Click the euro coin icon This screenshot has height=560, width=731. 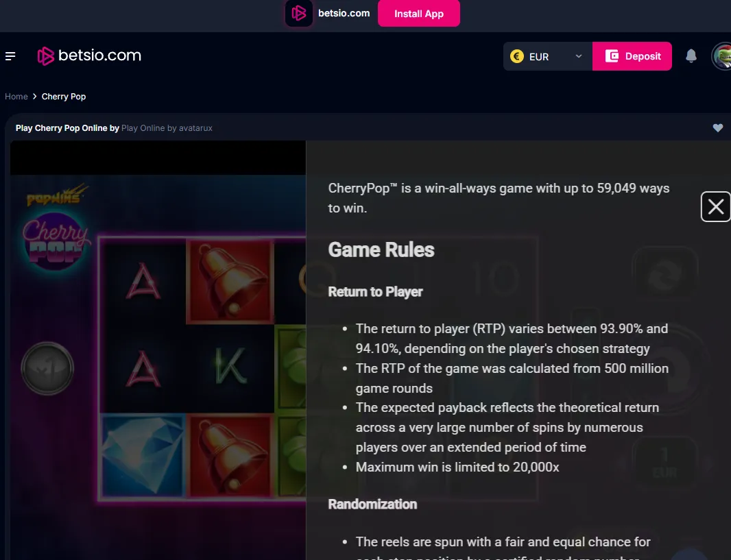pyautogui.click(x=516, y=56)
